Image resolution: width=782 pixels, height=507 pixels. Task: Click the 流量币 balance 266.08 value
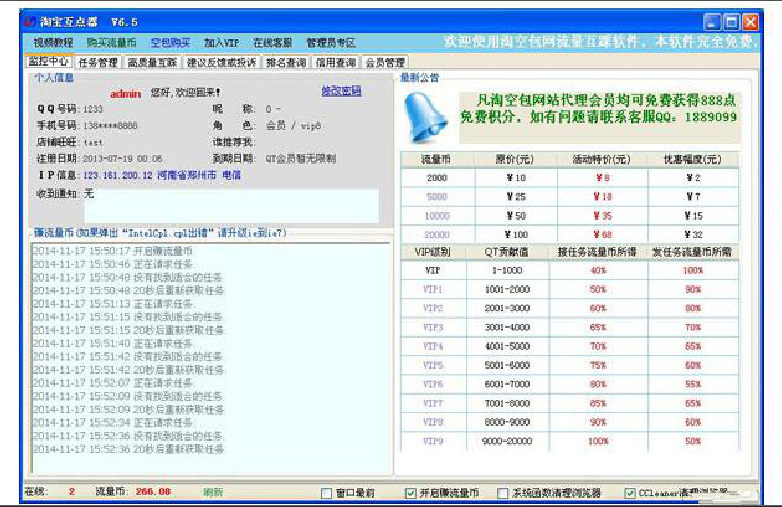153,492
